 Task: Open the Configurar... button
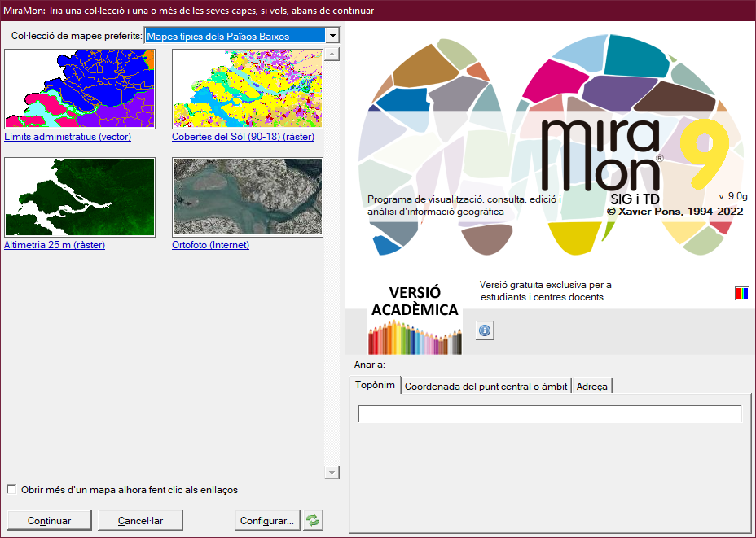(267, 520)
